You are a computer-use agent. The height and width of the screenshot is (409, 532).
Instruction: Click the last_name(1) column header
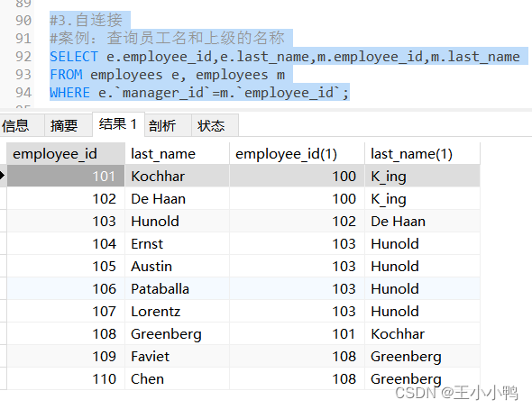pyautogui.click(x=422, y=154)
